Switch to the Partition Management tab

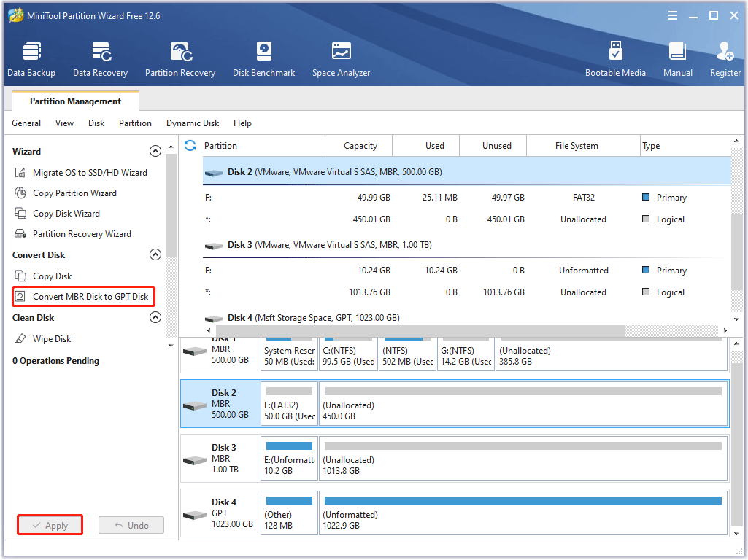click(75, 101)
